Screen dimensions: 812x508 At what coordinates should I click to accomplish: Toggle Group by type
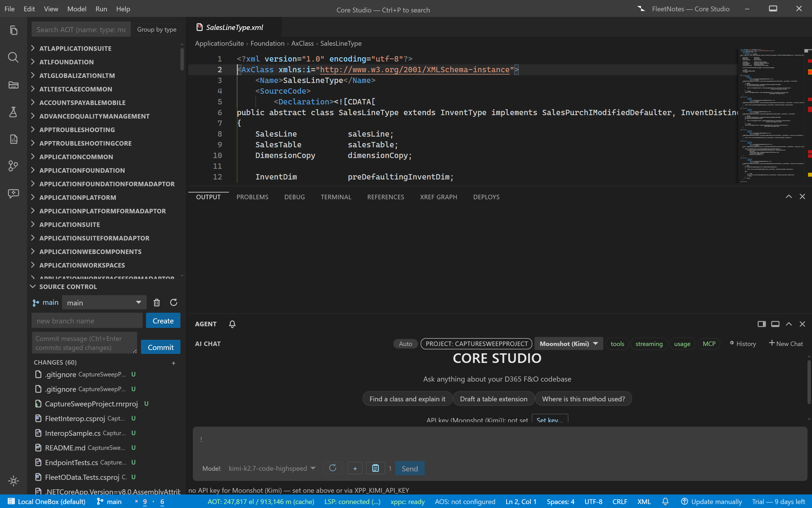pos(157,30)
